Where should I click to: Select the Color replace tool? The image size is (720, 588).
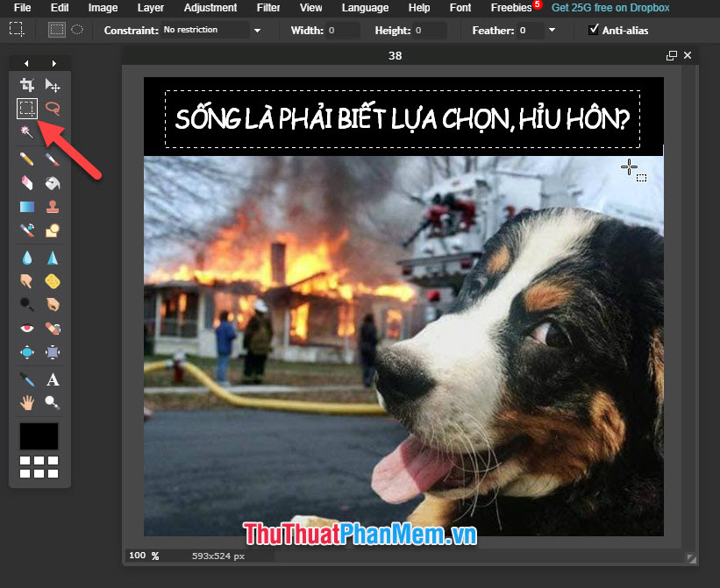tap(27, 230)
